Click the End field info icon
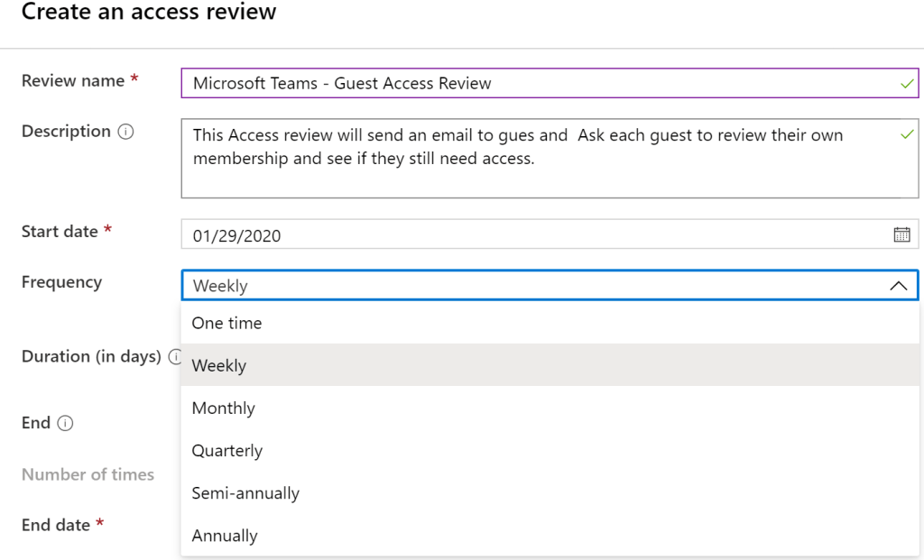The image size is (924, 560). tap(65, 423)
